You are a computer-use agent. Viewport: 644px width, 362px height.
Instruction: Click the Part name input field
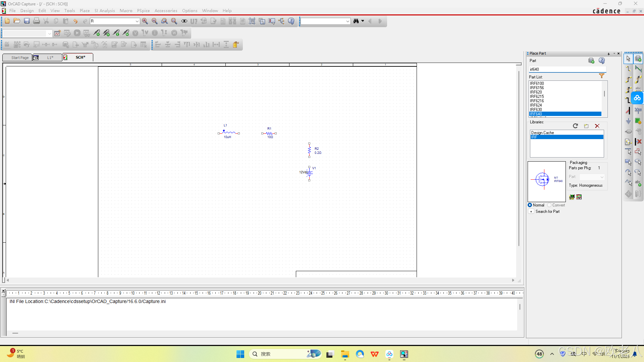tap(567, 69)
